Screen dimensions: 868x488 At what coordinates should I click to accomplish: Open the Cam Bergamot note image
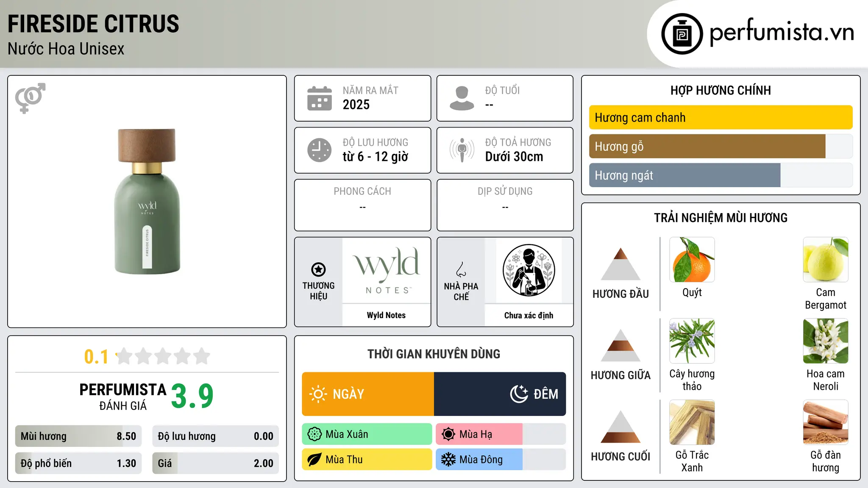click(x=826, y=260)
